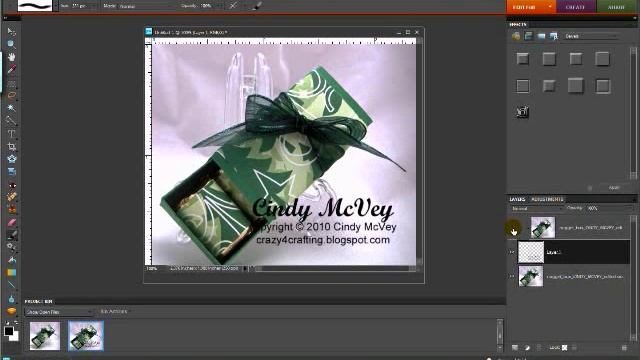Open the brush Opacity dropdown
640x360 pixels.
coord(212,6)
